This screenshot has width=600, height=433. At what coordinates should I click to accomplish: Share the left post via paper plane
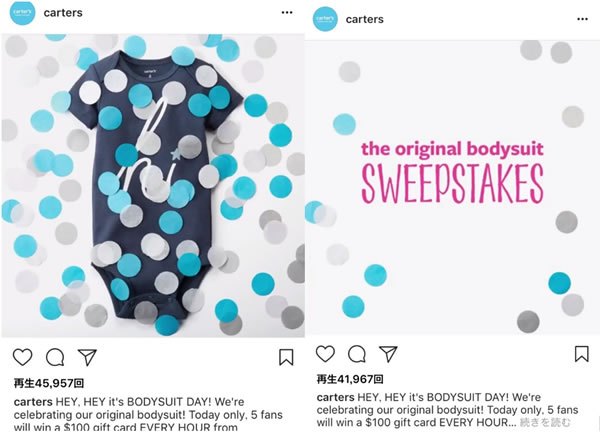87,357
